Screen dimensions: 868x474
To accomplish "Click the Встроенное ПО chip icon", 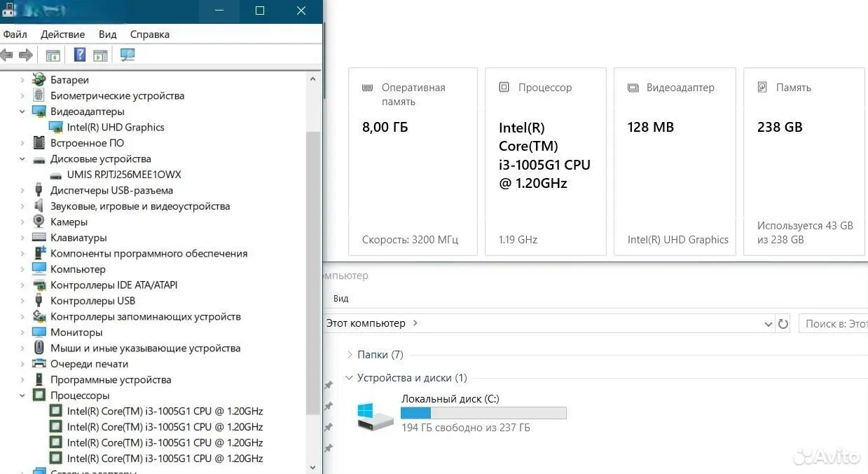I will point(39,143).
